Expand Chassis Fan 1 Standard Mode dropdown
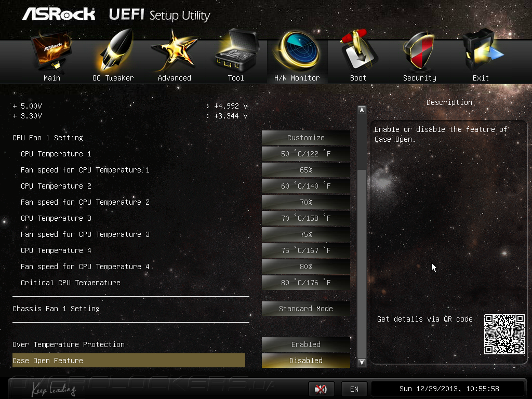The width and height of the screenshot is (532, 399). tap(305, 309)
